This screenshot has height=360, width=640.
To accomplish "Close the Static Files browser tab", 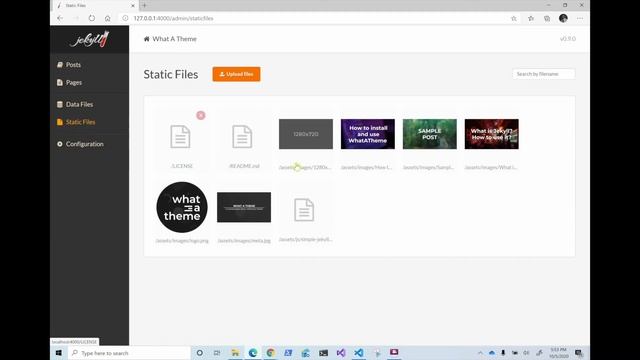I will (133, 6).
